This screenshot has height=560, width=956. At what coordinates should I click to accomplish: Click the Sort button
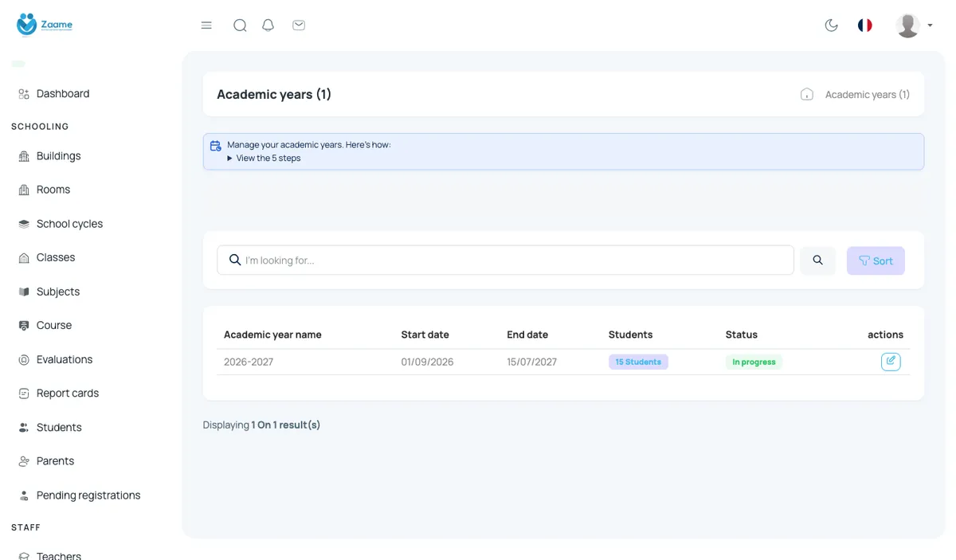876,260
